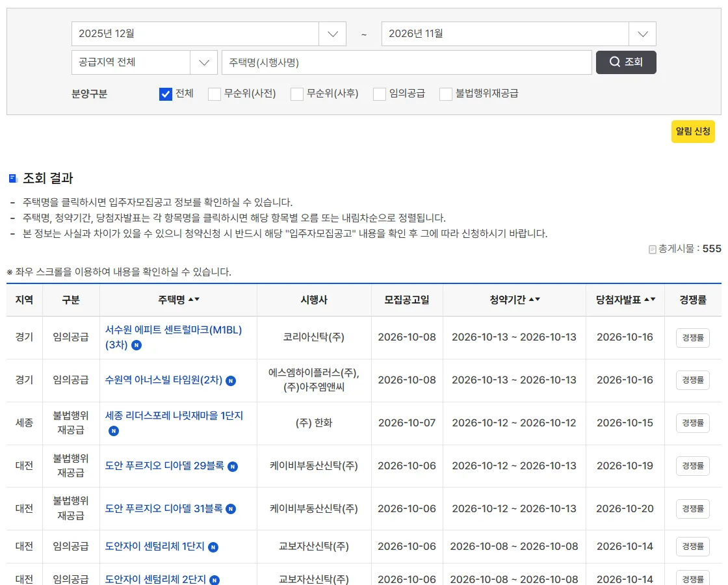Viewport: 728px width, 585px height.
Task: Click 경쟁률 button for 세종 리더스포레 row
Action: click(x=693, y=423)
